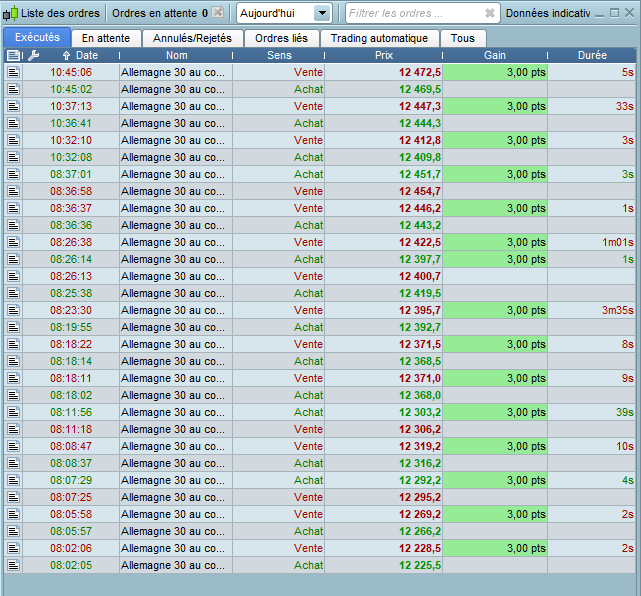The height and width of the screenshot is (596, 641).
Task: Click the Durée column header
Action: pos(591,55)
